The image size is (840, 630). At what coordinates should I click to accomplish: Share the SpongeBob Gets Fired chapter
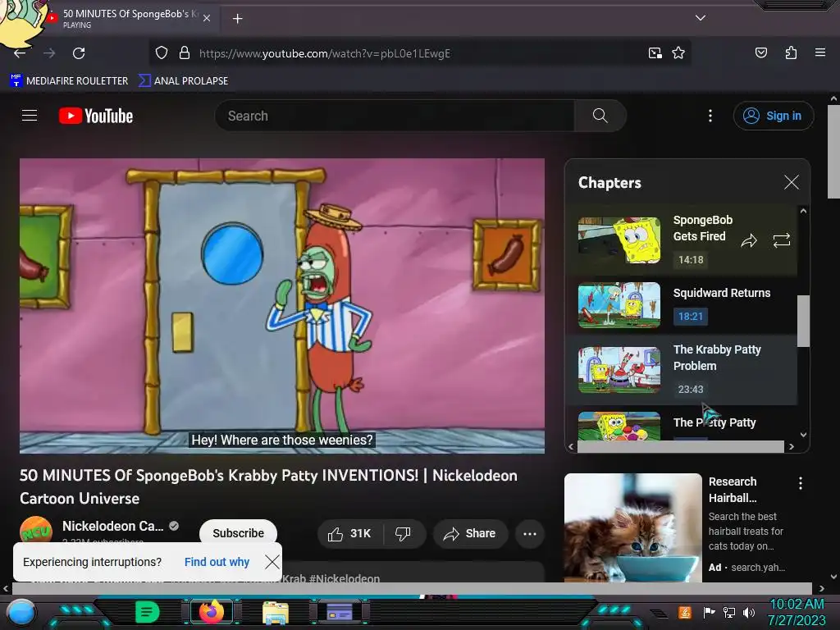pyautogui.click(x=749, y=240)
